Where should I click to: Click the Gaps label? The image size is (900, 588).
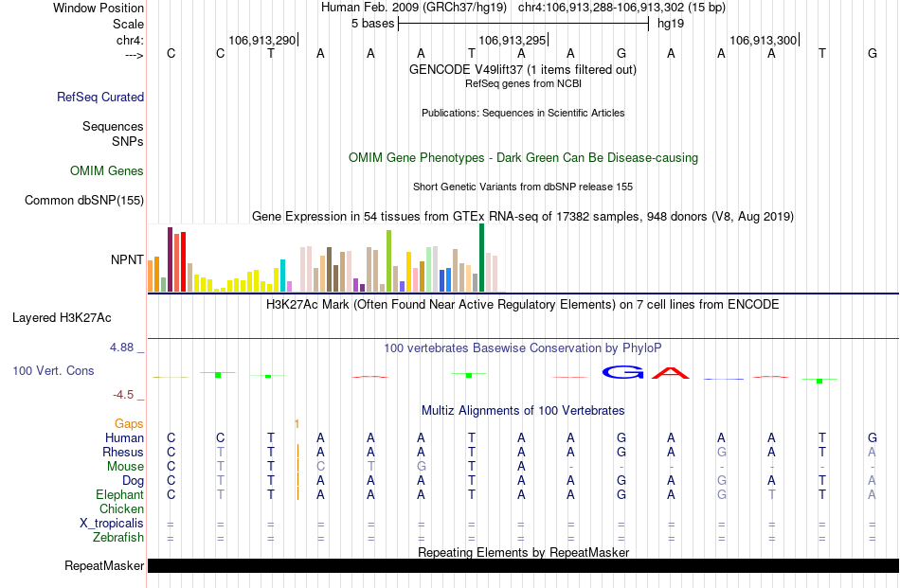coord(129,423)
